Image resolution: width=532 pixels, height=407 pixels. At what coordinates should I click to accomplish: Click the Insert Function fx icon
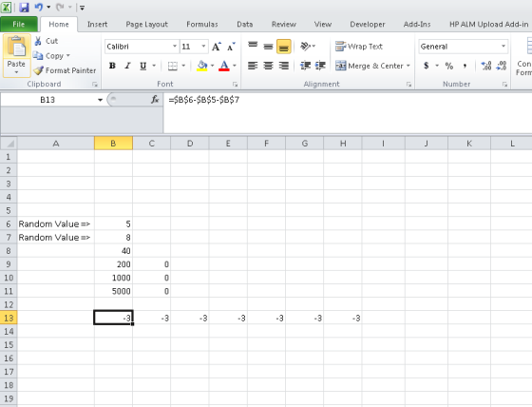(x=155, y=100)
